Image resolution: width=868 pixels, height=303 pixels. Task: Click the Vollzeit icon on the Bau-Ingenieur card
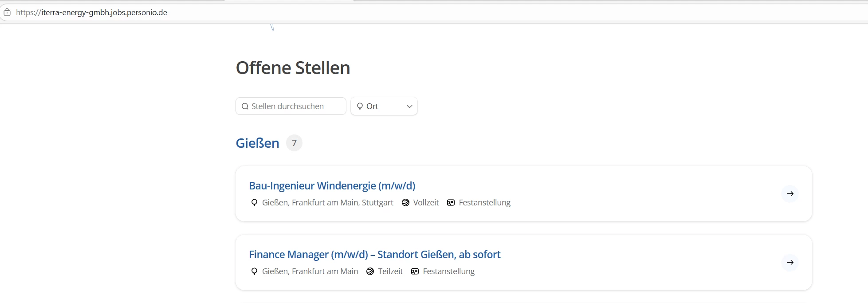tap(405, 203)
